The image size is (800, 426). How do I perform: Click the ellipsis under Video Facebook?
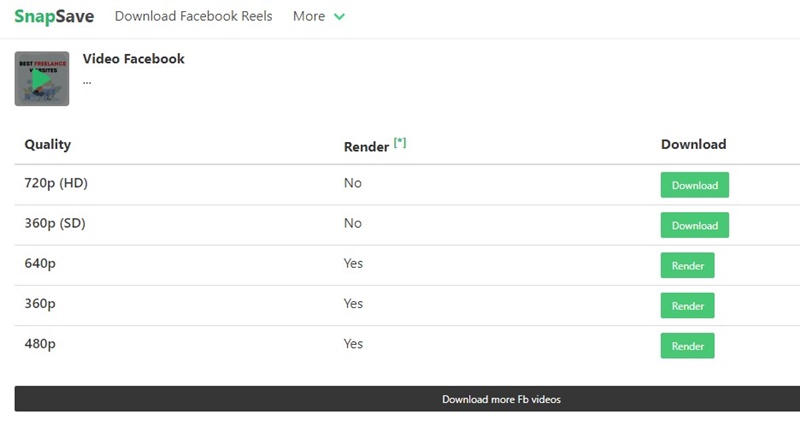[87, 83]
